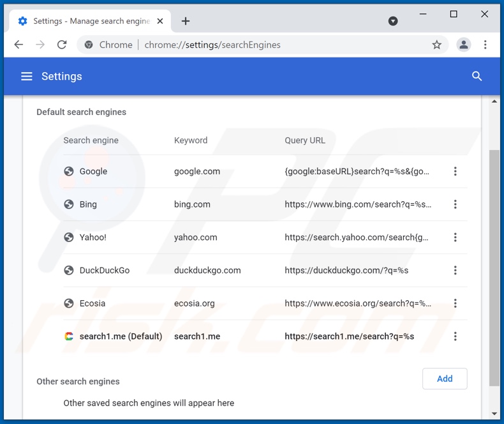The height and width of the screenshot is (424, 504).
Task: Click the vertical scrollbar down arrow
Action: pyautogui.click(x=494, y=413)
